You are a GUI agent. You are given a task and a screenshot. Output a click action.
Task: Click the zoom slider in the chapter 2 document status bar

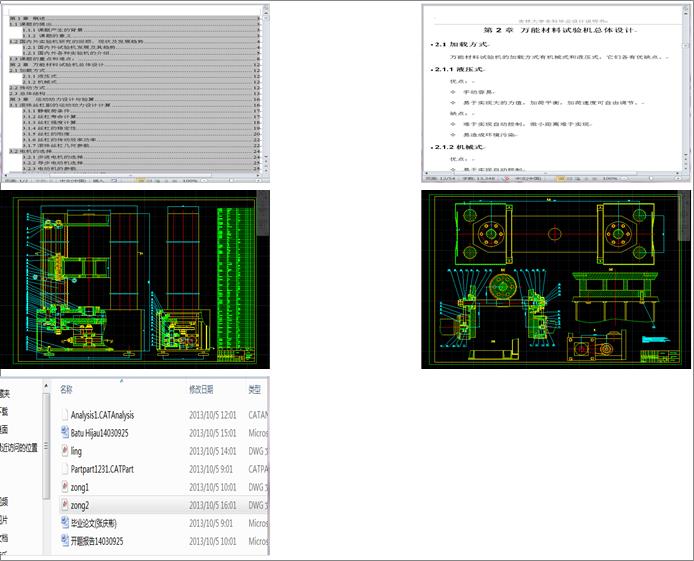[652, 178]
